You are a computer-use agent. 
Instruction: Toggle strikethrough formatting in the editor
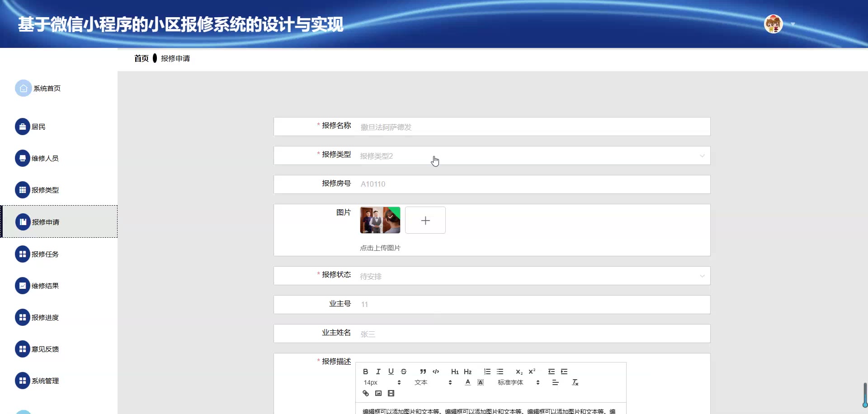point(404,372)
